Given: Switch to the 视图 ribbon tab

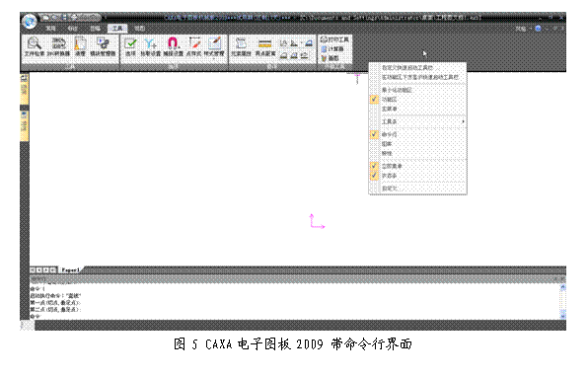Looking at the screenshot, I should pyautogui.click(x=139, y=29).
